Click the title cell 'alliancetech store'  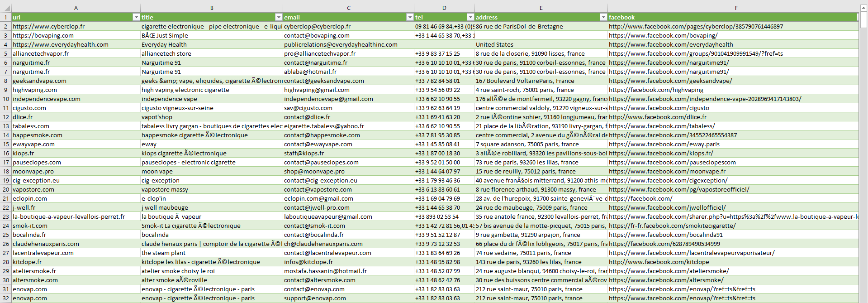coord(212,53)
